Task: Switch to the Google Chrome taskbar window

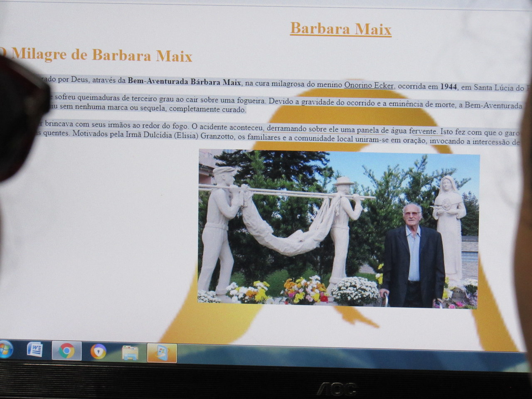Action: click(x=66, y=351)
